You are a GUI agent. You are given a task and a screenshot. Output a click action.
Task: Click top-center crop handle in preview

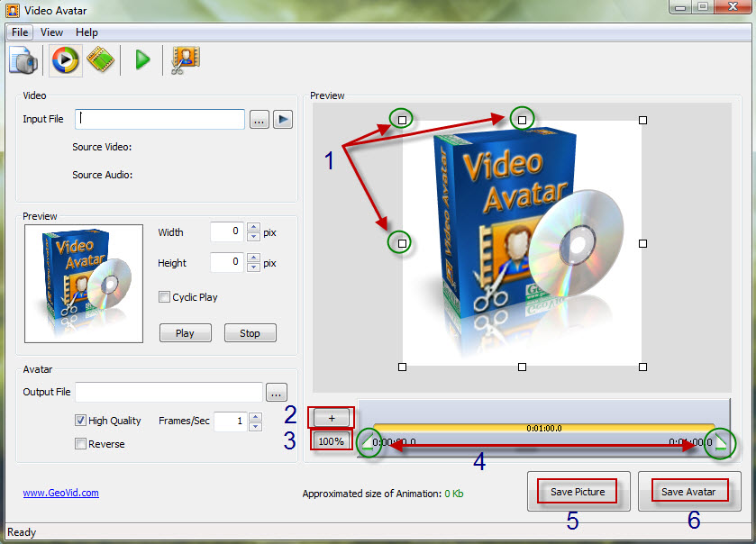pos(522,120)
